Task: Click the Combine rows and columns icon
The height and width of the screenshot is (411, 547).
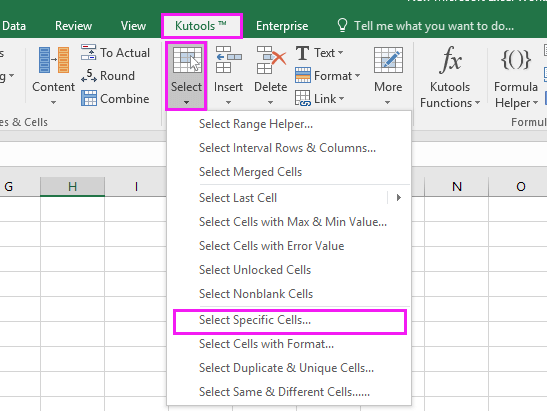Action: pyautogui.click(x=89, y=98)
